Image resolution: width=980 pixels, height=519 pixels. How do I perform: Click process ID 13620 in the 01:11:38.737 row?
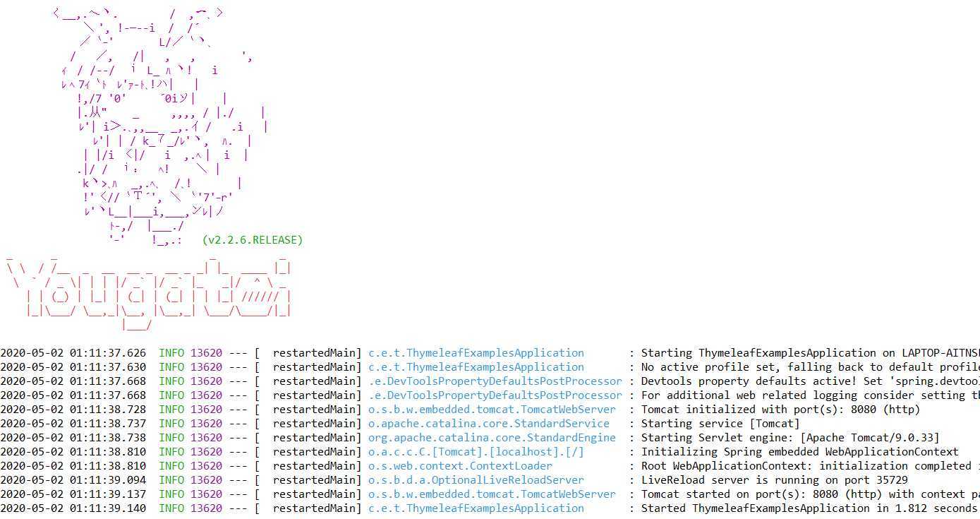click(x=206, y=424)
